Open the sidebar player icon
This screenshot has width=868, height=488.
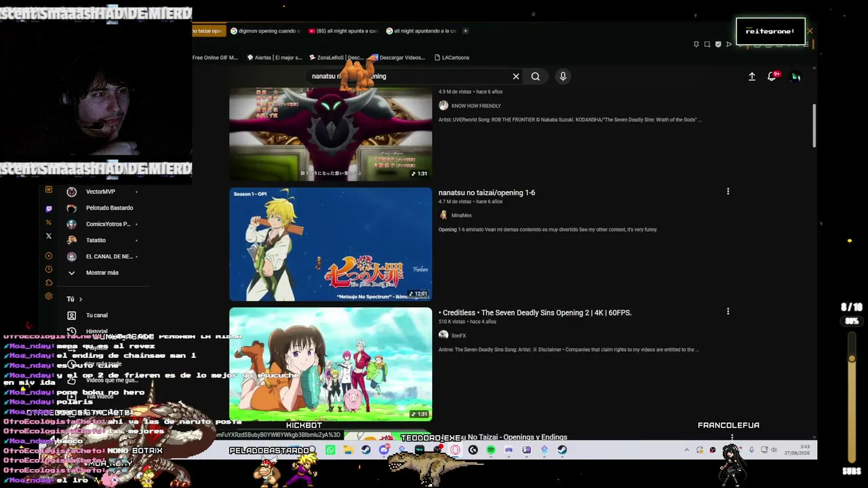pyautogui.click(x=49, y=256)
